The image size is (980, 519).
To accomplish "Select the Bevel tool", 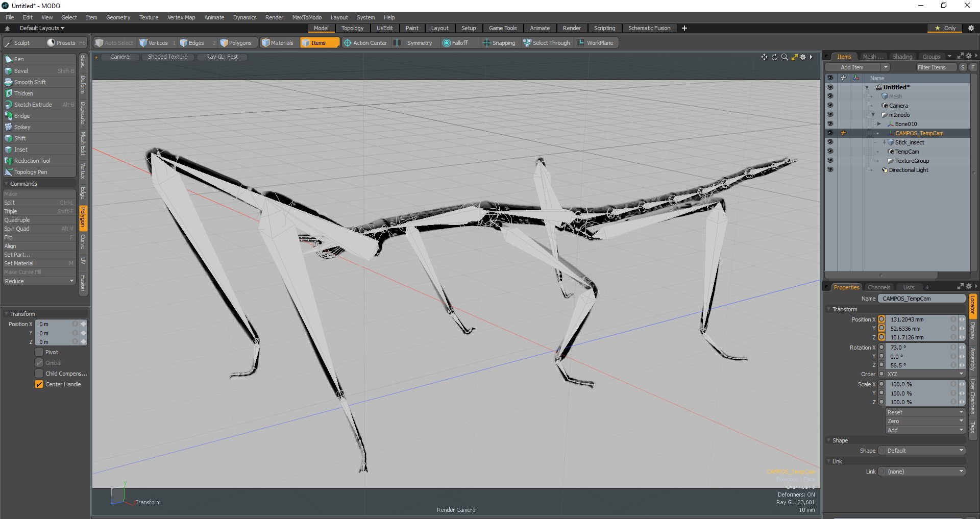I will pos(39,71).
